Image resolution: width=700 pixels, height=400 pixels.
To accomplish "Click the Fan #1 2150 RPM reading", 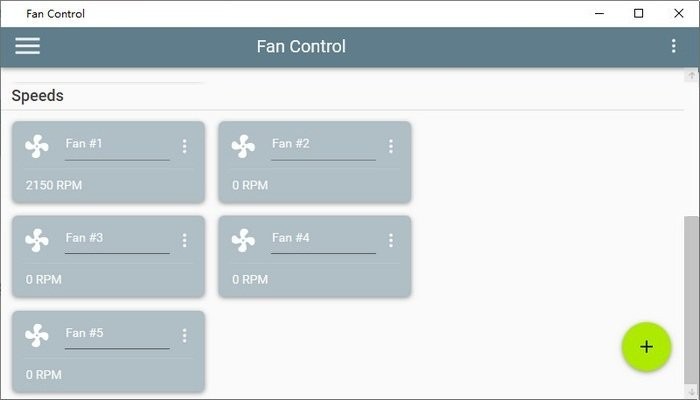I will (53, 185).
